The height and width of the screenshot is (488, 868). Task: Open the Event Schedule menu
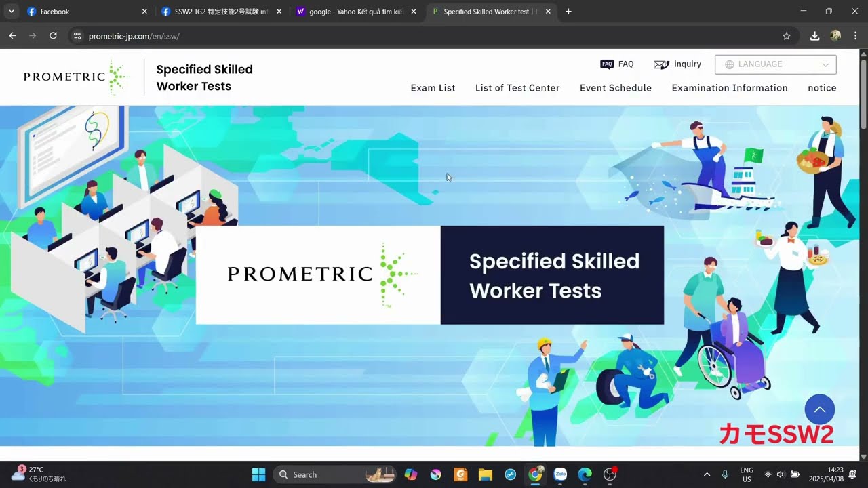pyautogui.click(x=616, y=88)
